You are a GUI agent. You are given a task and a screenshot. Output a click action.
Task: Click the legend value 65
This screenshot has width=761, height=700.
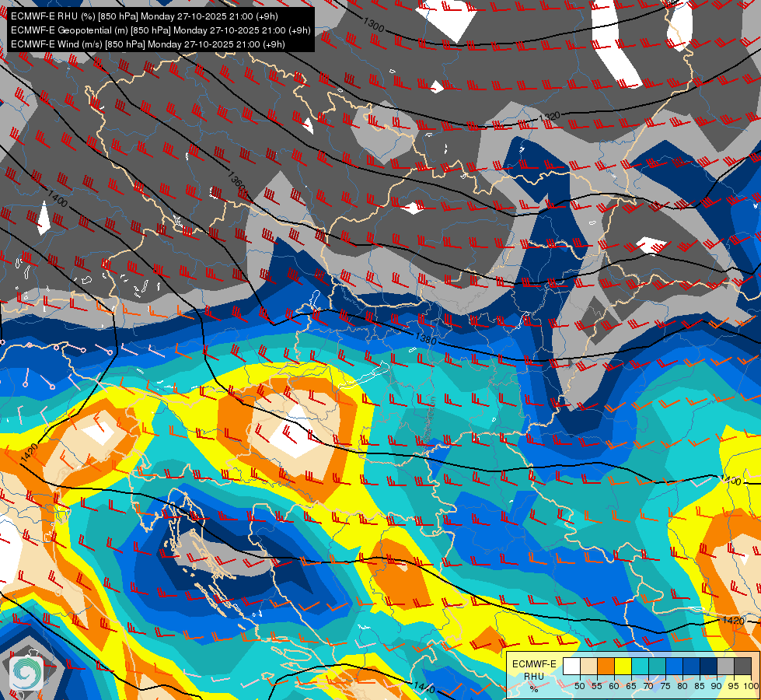(631, 686)
